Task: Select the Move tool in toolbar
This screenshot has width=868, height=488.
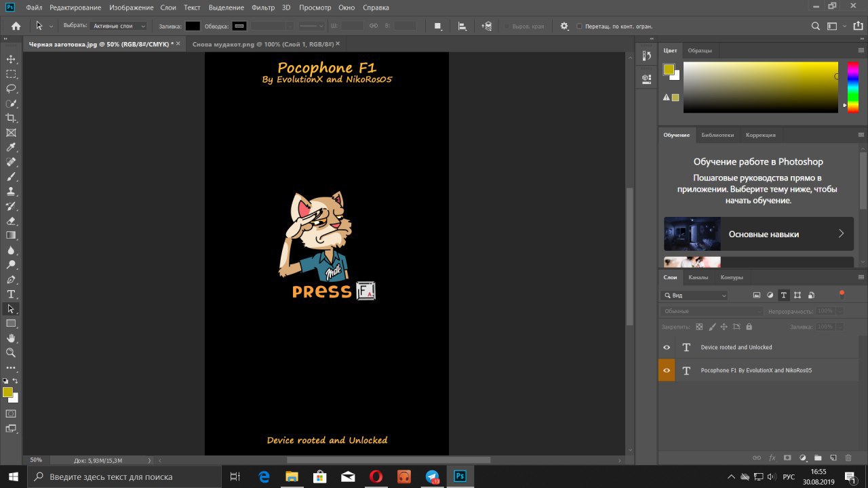Action: tap(11, 59)
